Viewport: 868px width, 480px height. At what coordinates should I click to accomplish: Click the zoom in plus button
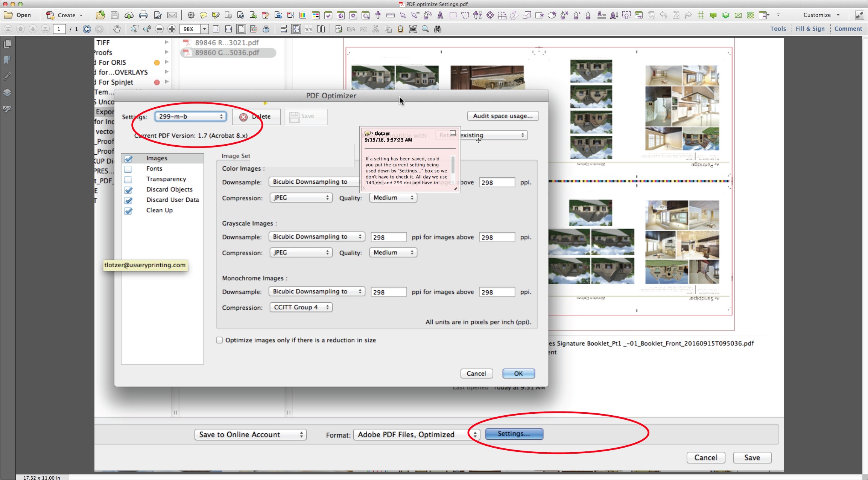172,29
